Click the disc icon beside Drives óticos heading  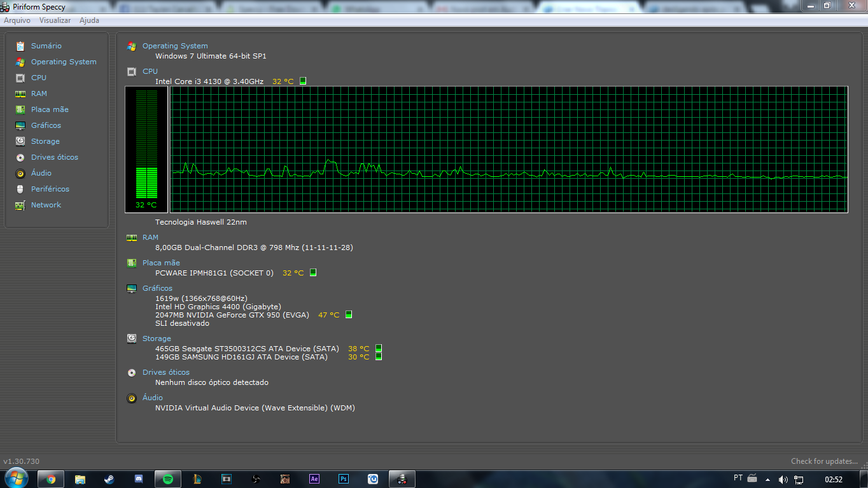point(132,372)
